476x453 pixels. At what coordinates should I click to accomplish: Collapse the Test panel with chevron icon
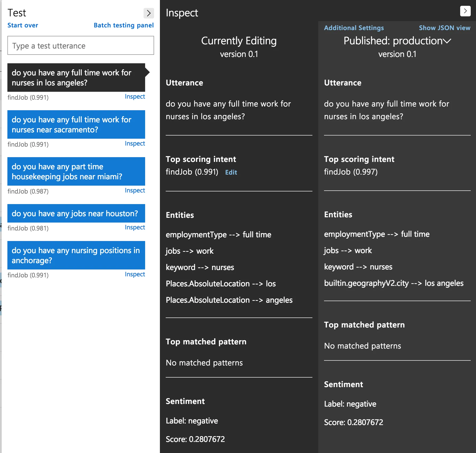pyautogui.click(x=149, y=13)
